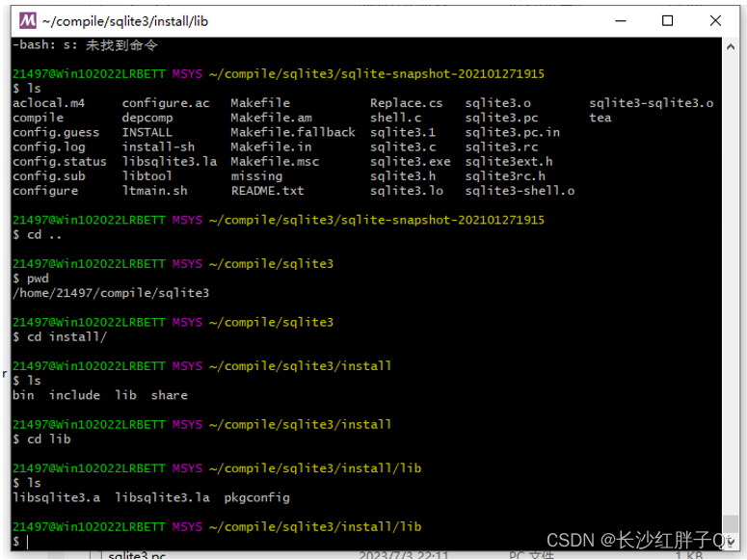Image resolution: width=747 pixels, height=560 pixels.
Task: Click README.txt in the file listing
Action: pyautogui.click(x=267, y=191)
